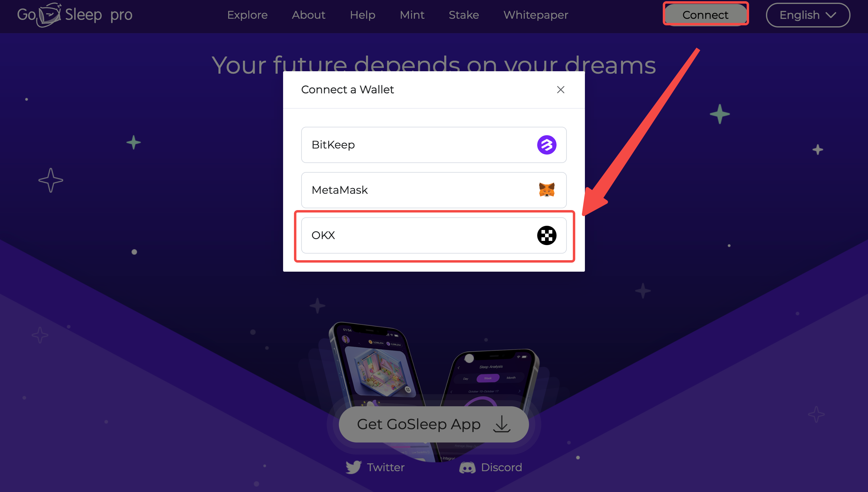868x492 pixels.
Task: Open the Explore menu item
Action: pos(247,15)
